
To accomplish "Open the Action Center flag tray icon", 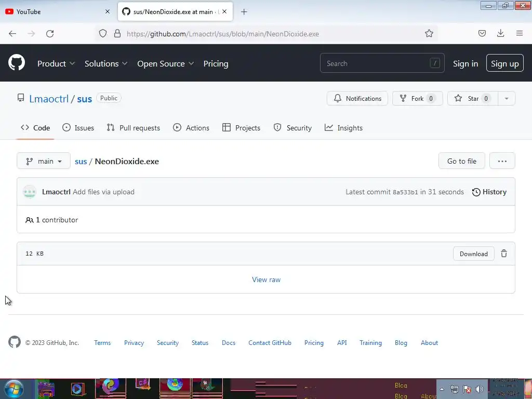I will [x=467, y=389].
